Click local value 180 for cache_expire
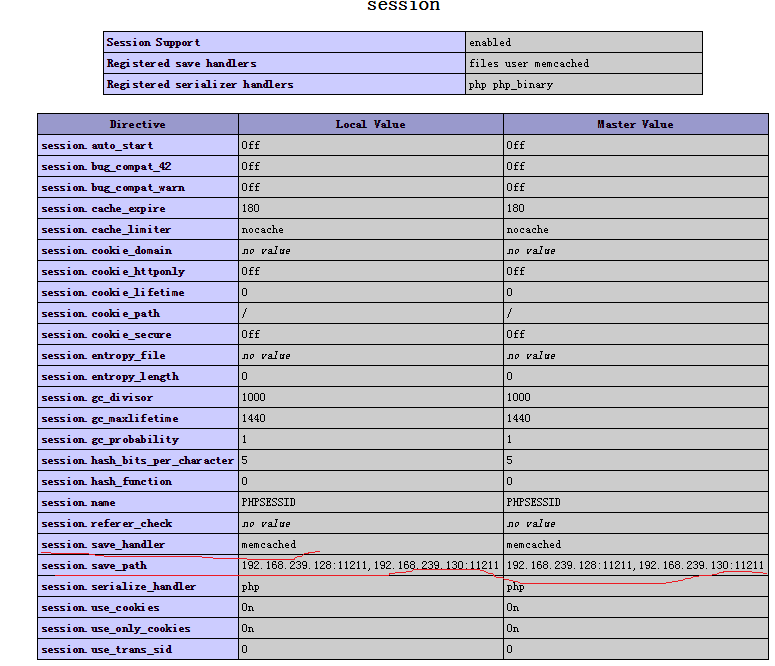Viewport: 775px width, 666px height. 251,209
